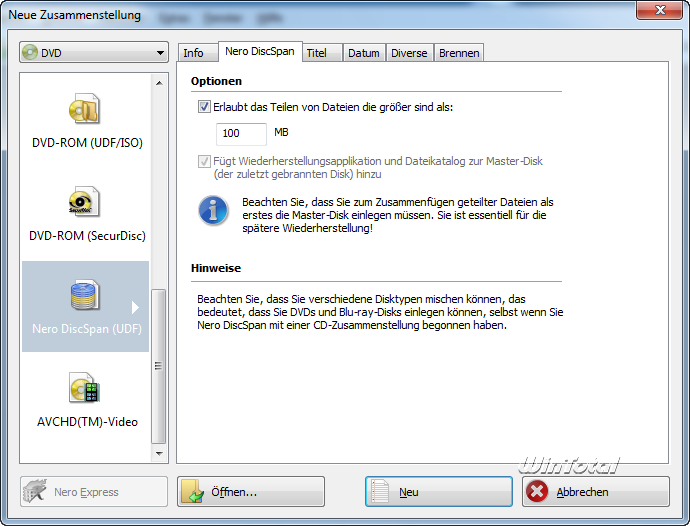Choose the DVD-ROM (SecurDisc) icon
690x526 pixels.
(84, 202)
